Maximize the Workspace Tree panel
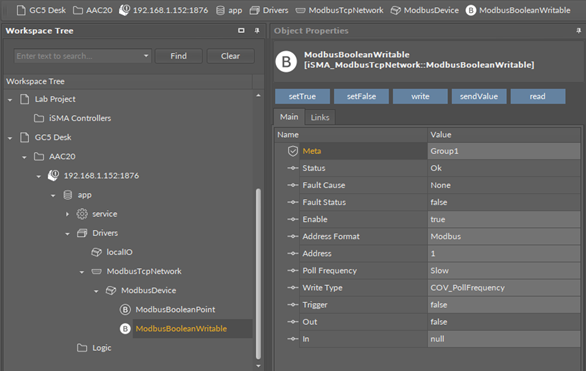Viewport: 586px width, 371px height. click(x=241, y=31)
